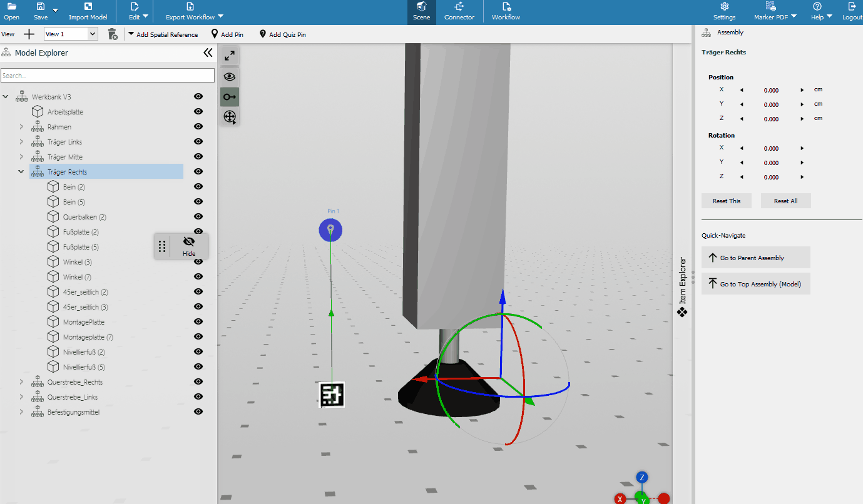Expand the Befestigungsmittel assembly

(x=21, y=412)
